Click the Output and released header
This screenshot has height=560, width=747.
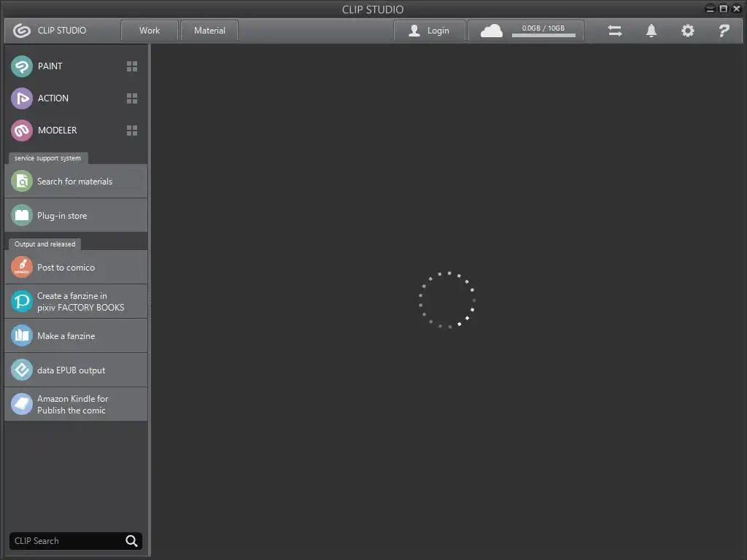coord(44,244)
